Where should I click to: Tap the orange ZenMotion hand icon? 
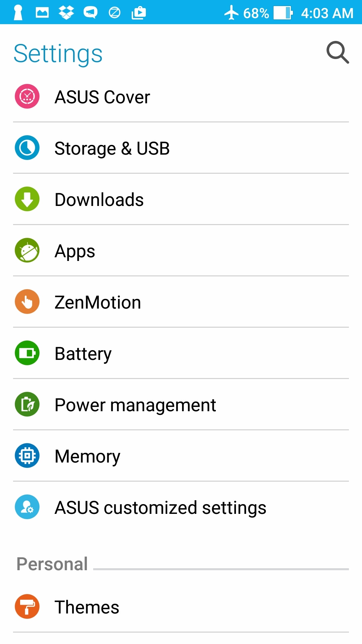[27, 302]
